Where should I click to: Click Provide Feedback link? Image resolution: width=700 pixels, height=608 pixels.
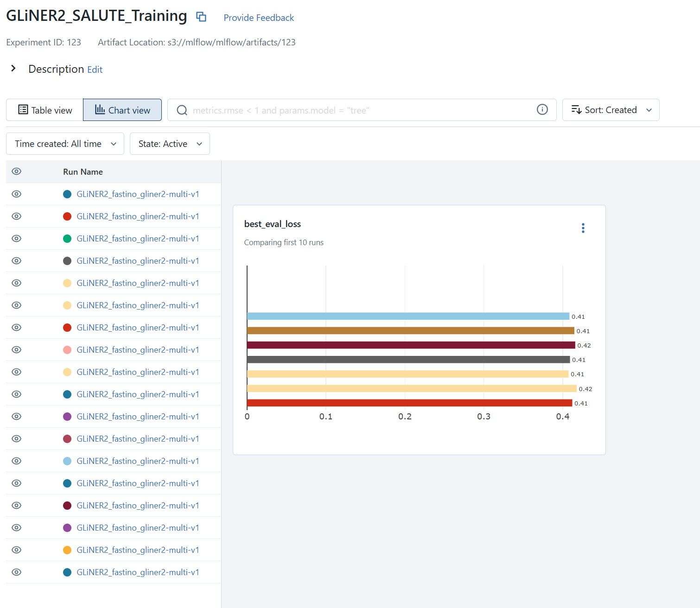coord(259,18)
